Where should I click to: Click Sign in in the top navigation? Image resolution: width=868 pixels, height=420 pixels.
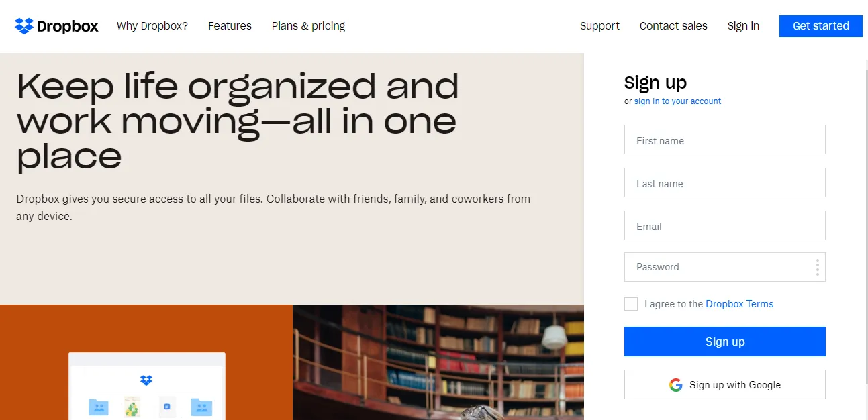click(743, 26)
